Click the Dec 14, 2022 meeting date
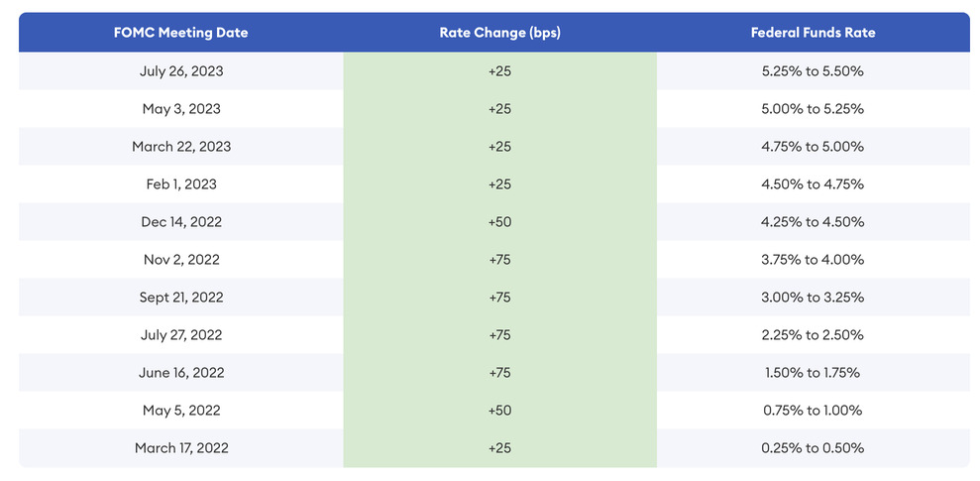This screenshot has height=481, width=980. 181,221
